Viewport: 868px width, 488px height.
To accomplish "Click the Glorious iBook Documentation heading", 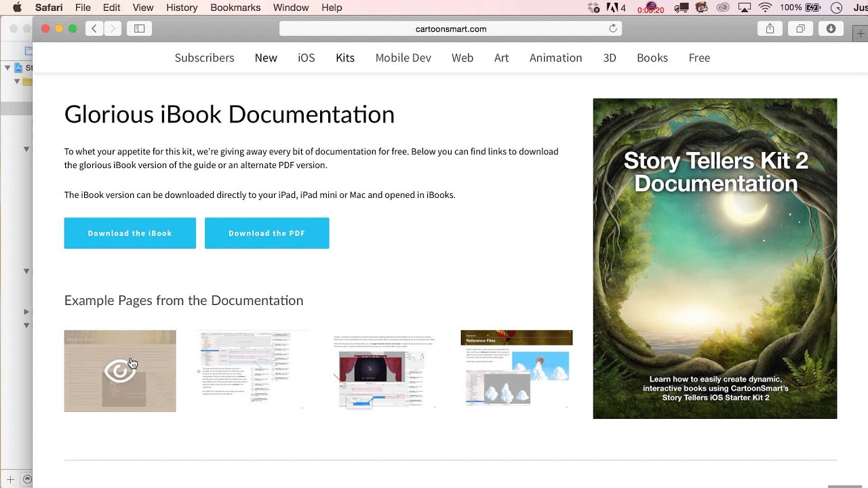I will tap(229, 114).
